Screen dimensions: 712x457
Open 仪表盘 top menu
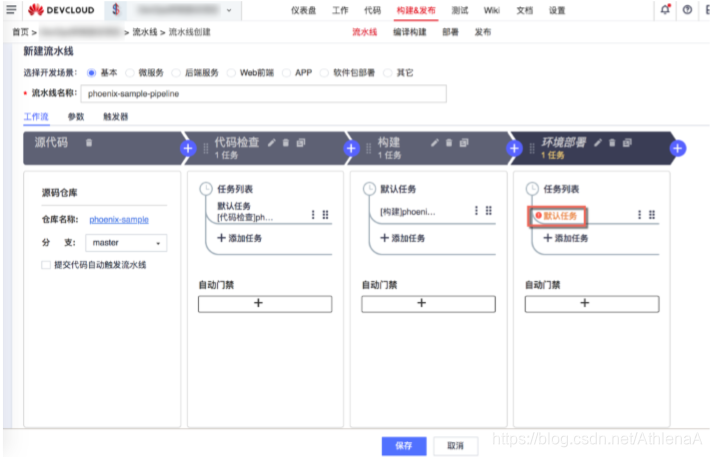pos(303,10)
